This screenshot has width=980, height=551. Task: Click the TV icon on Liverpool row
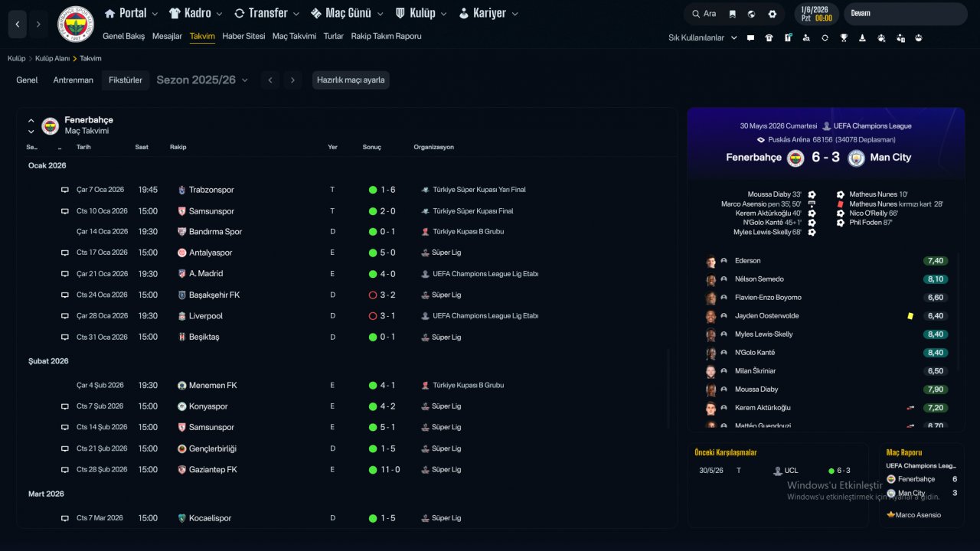pos(65,316)
